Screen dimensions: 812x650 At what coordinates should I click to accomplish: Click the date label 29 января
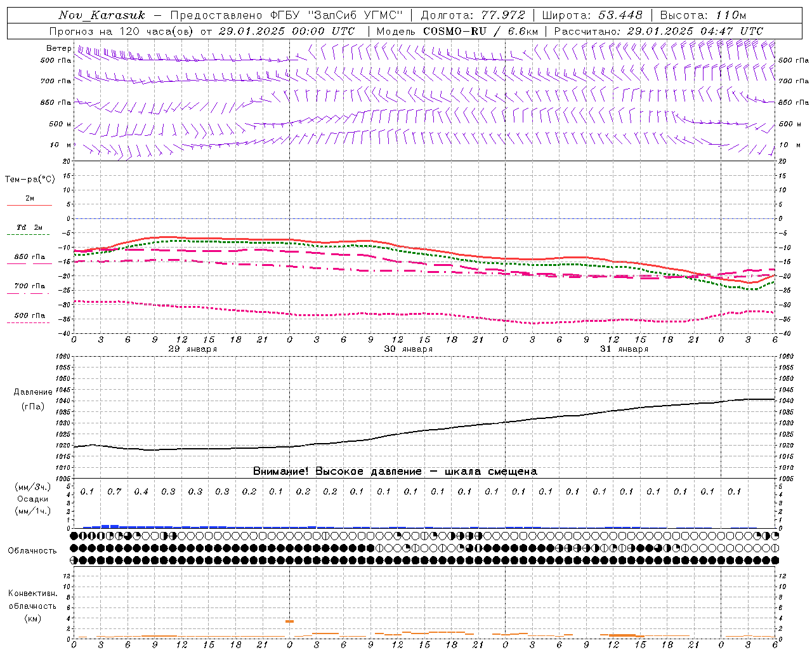(x=193, y=349)
